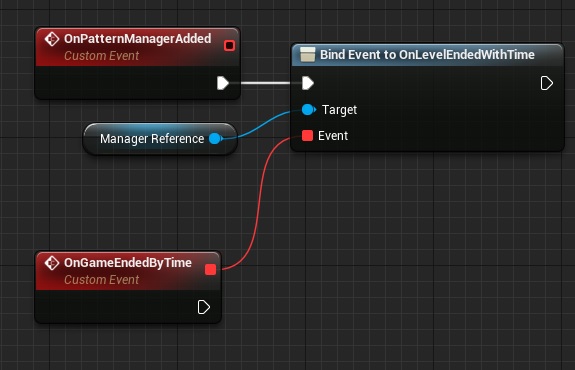Click the Manager Reference blue output pin
Image resolution: width=575 pixels, height=370 pixels.
click(x=216, y=139)
